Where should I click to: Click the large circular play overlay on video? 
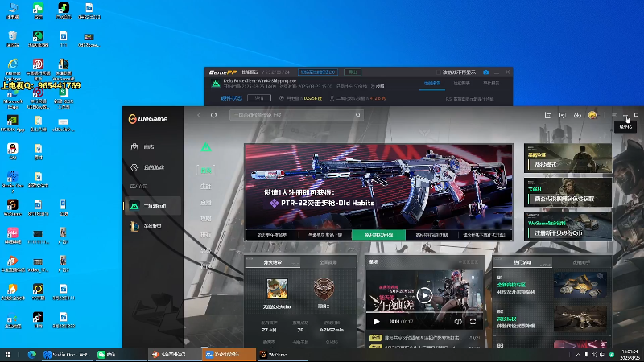pos(424,295)
